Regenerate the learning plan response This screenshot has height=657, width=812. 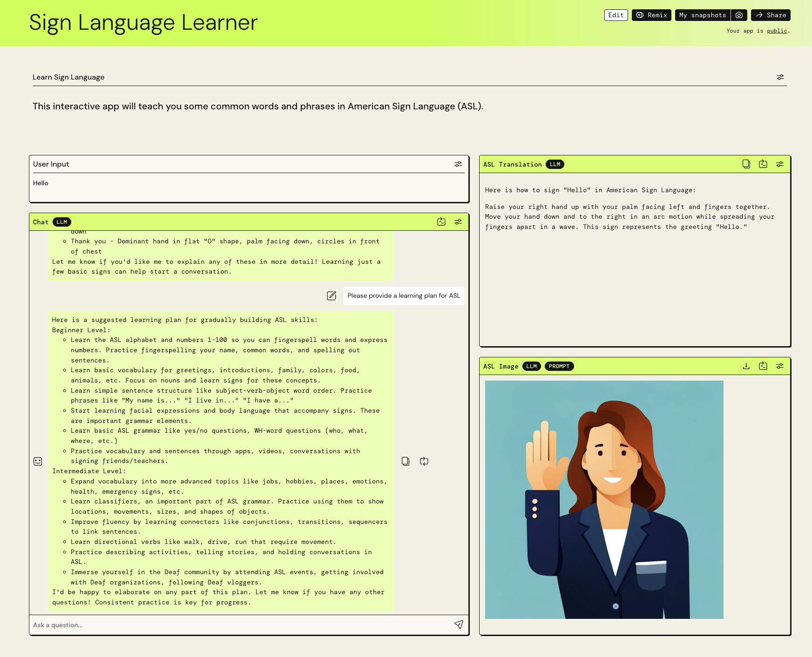(424, 461)
